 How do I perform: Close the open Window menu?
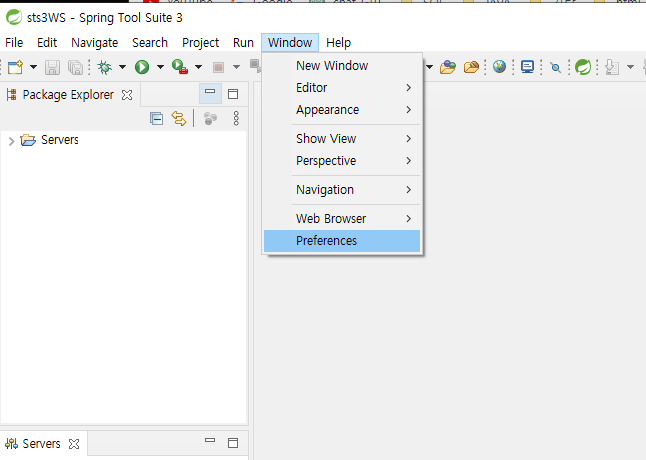290,42
